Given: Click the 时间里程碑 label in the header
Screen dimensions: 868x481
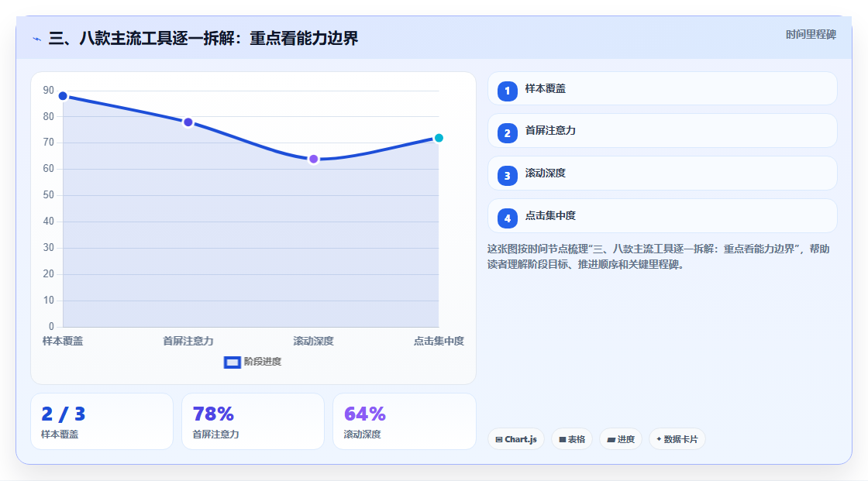Looking at the screenshot, I should (x=811, y=34).
